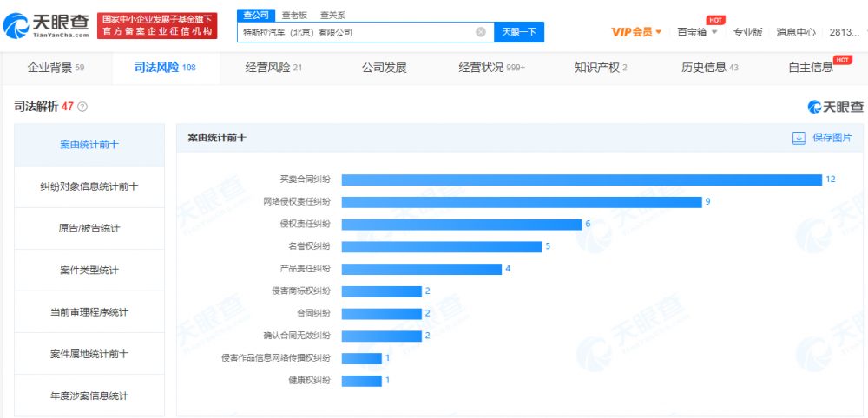
Task: Click the TianYanCha logo icon
Action: pyautogui.click(x=17, y=25)
